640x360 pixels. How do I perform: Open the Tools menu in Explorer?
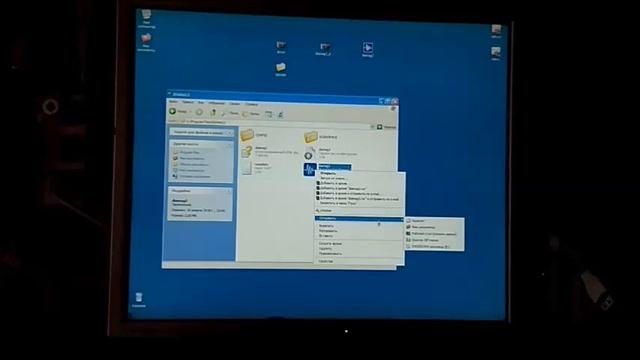coord(234,104)
